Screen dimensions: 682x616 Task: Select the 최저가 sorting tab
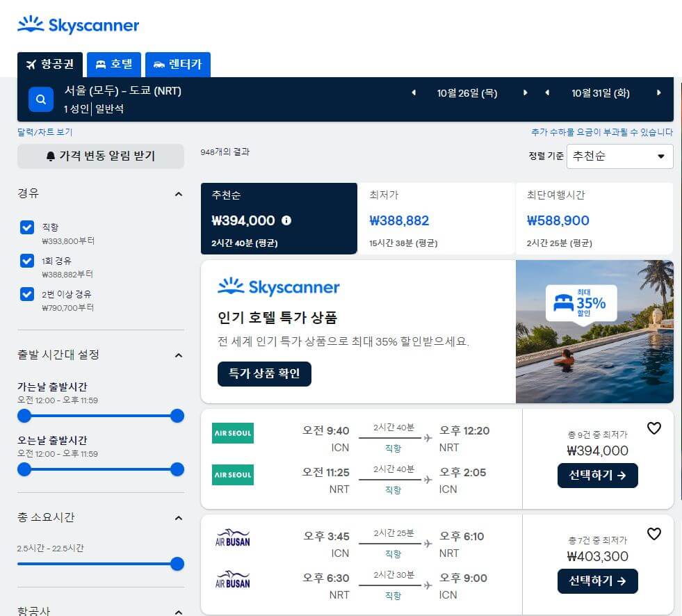tap(436, 219)
